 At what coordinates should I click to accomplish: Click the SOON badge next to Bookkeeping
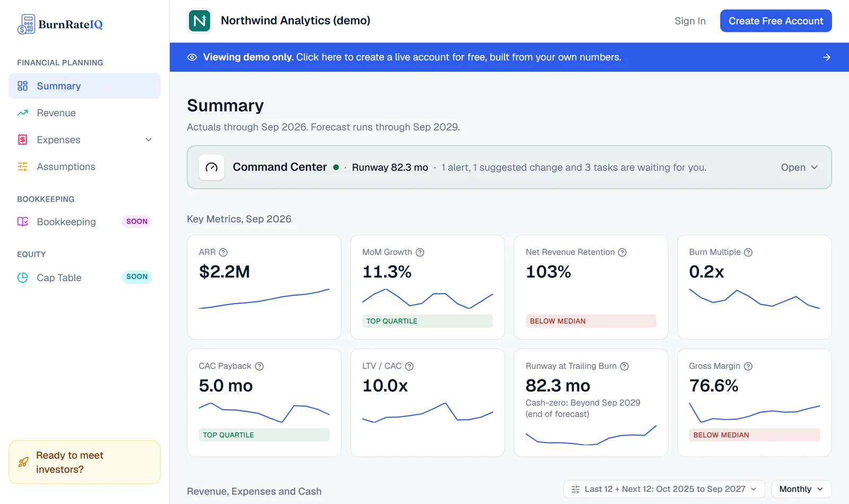[137, 222]
